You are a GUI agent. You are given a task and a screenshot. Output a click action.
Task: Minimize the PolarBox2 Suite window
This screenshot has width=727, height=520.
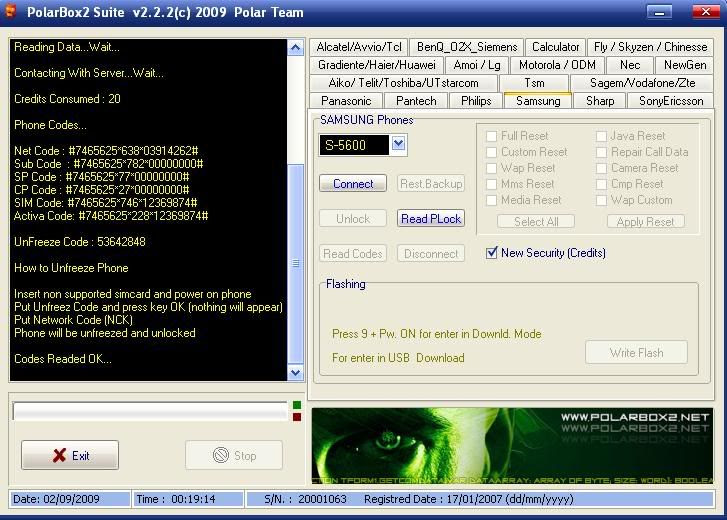659,12
